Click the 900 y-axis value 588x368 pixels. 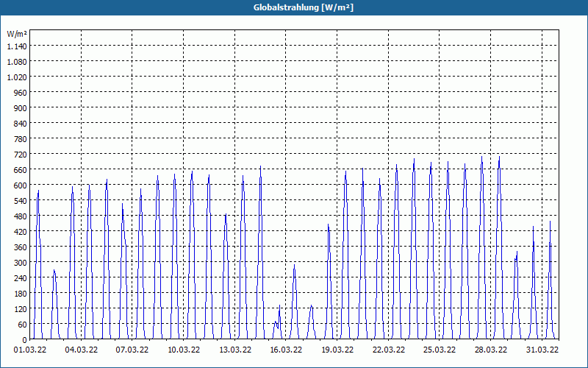click(21, 108)
